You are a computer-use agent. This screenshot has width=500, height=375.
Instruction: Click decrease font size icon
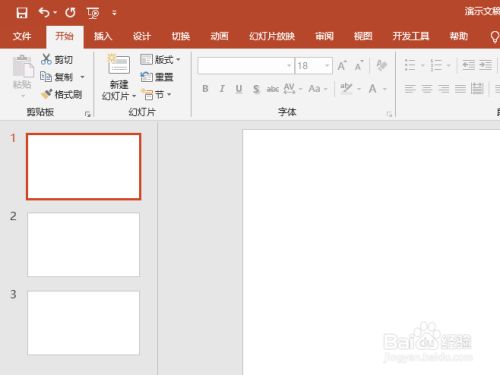(x=359, y=66)
